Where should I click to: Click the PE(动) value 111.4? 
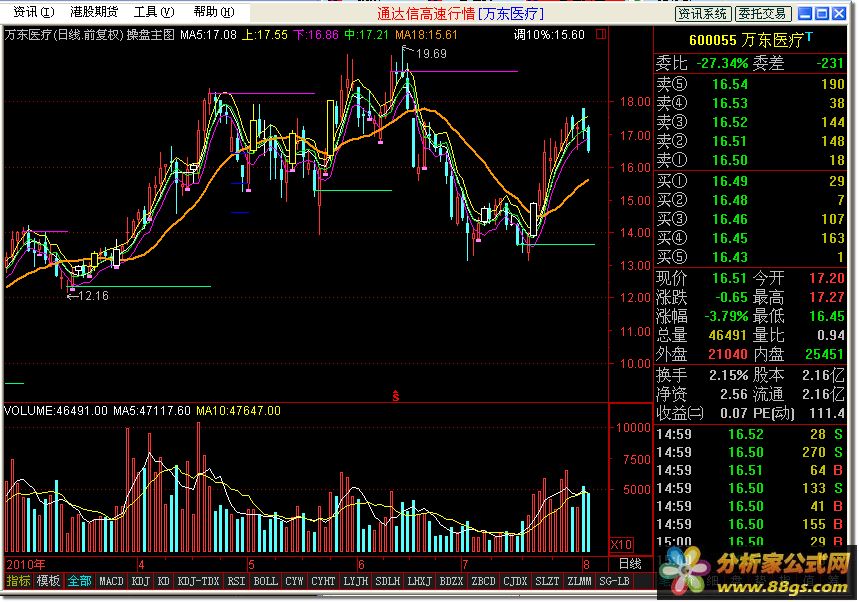pyautogui.click(x=827, y=413)
